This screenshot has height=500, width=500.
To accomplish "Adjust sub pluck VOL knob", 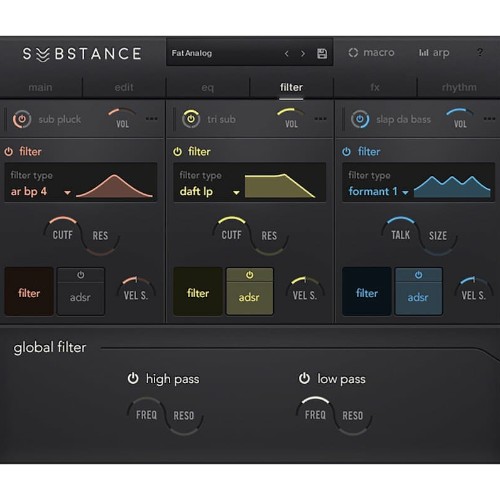I will (x=122, y=118).
